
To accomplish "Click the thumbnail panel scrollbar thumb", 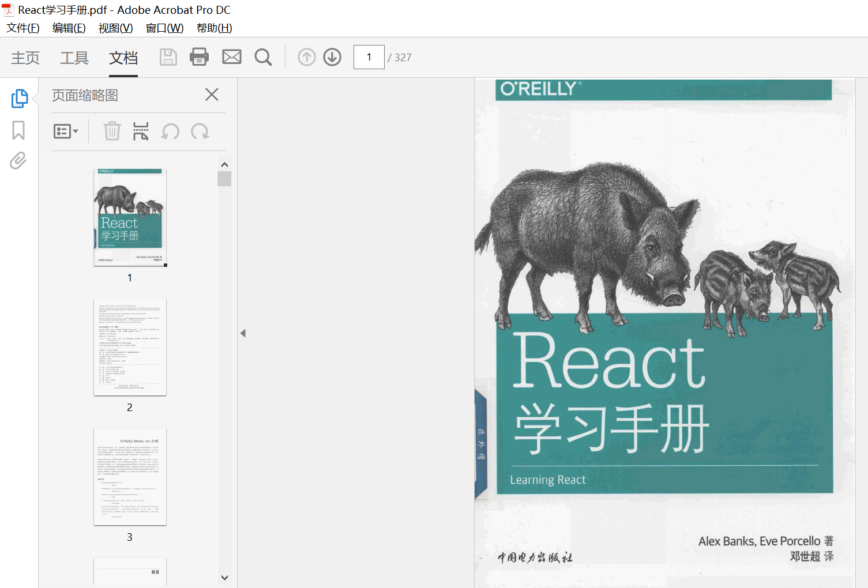I will pos(224,179).
